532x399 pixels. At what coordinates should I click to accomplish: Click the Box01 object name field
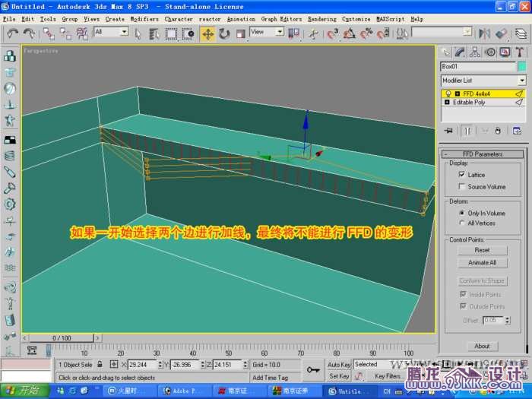(x=478, y=67)
